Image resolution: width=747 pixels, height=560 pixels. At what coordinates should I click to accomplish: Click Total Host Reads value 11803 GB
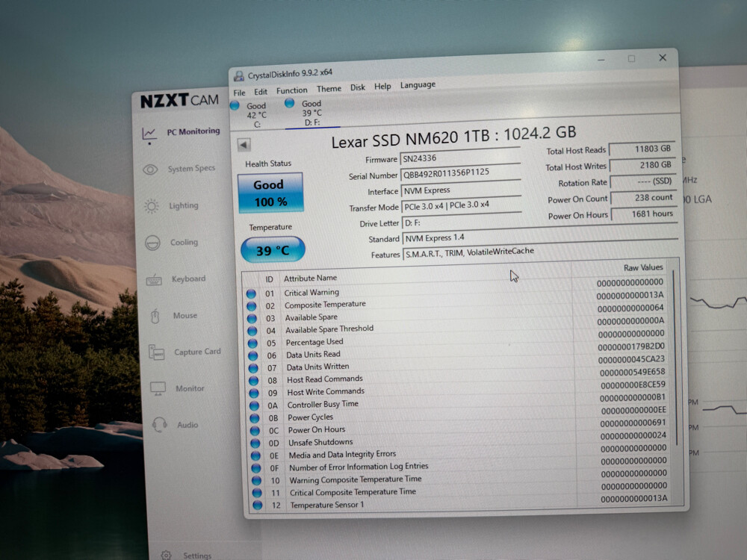pos(642,149)
